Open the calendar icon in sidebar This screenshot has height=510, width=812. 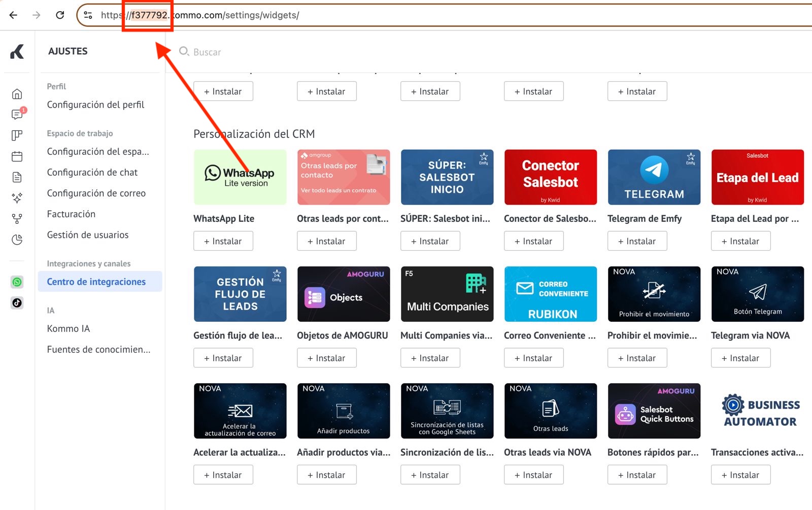click(17, 156)
